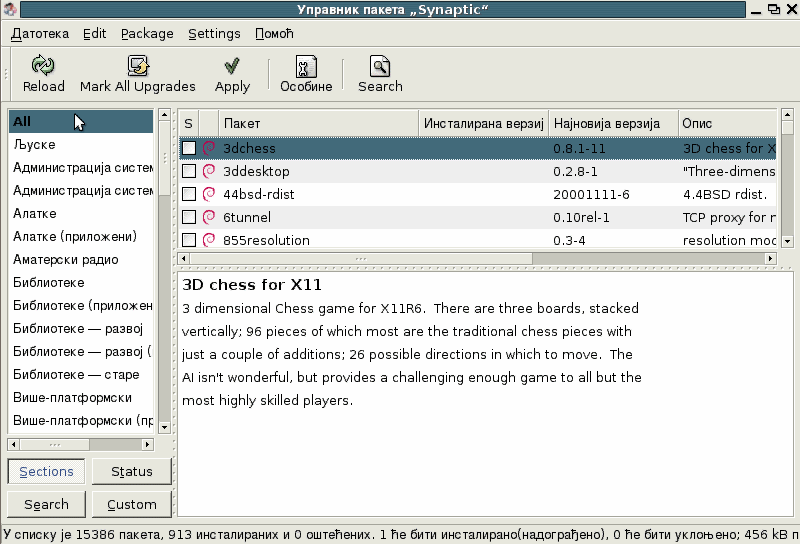Click the sections list horizontal scrollbar thumb
800x544 pixels.
click(x=55, y=444)
